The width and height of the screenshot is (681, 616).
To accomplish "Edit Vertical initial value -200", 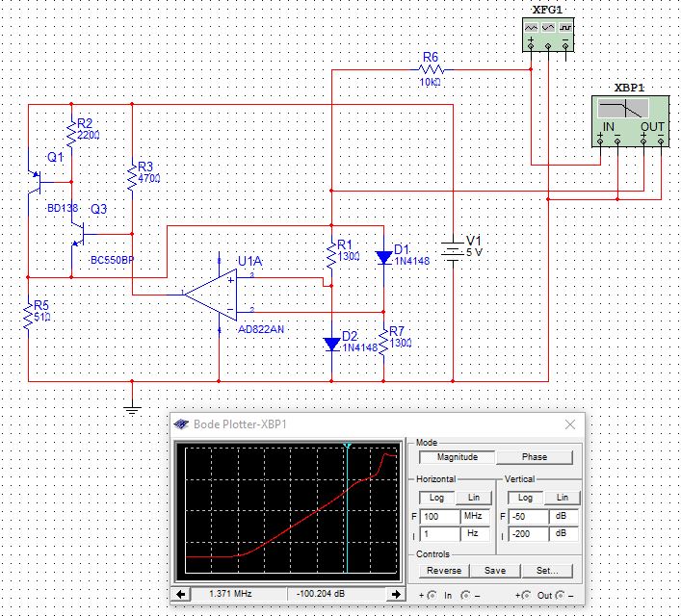I will pos(528,534).
